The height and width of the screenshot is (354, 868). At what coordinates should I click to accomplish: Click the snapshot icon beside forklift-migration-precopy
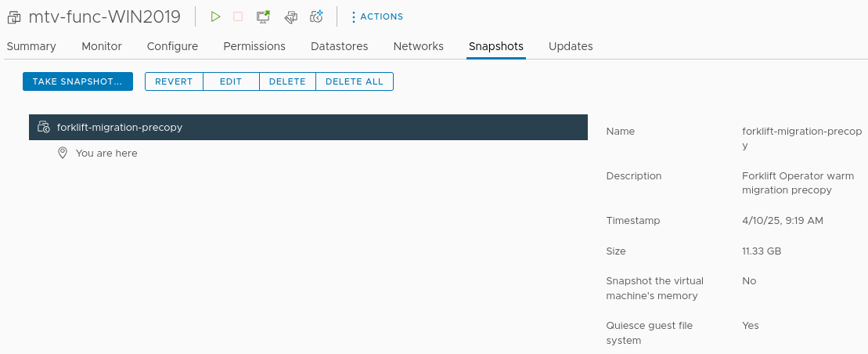point(44,127)
